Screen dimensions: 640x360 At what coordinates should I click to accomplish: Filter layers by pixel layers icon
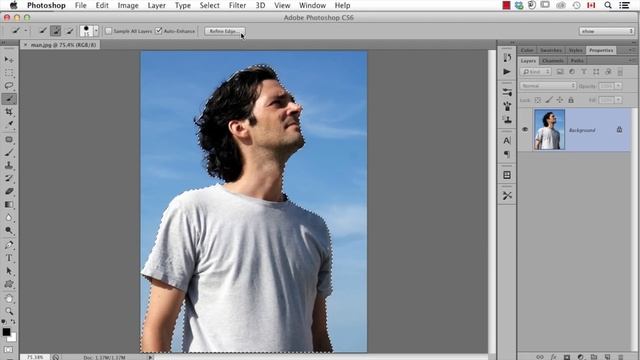(x=560, y=72)
